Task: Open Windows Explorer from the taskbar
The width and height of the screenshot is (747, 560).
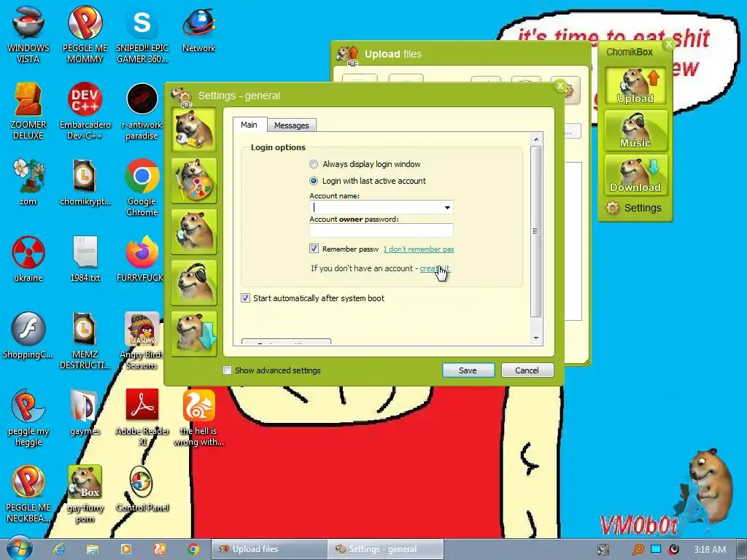Action: point(93,549)
